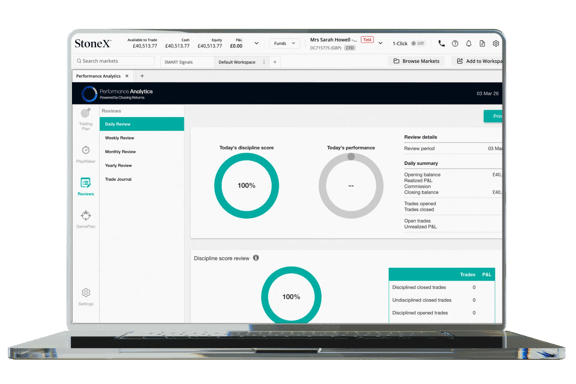The width and height of the screenshot is (576, 384).
Task: Click Browse Markets button
Action: pos(417,61)
